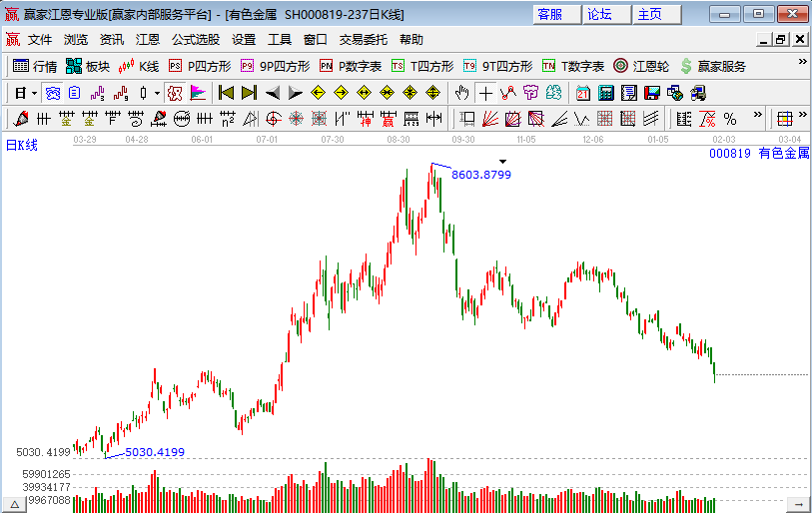The height and width of the screenshot is (513, 812).
Task: Select the red spiral circle tool
Action: pos(274,119)
